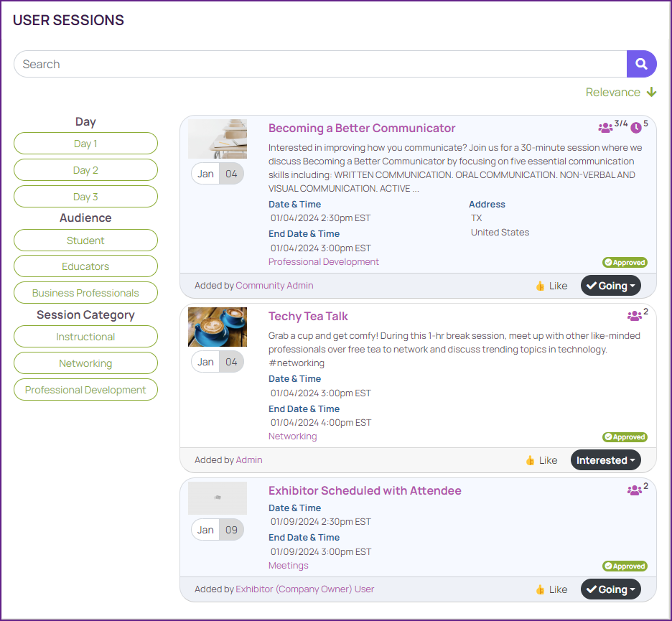Click placeholder thumbnail of Exhibitor Scheduled with Attendee
The image size is (672, 621).
pos(218,498)
